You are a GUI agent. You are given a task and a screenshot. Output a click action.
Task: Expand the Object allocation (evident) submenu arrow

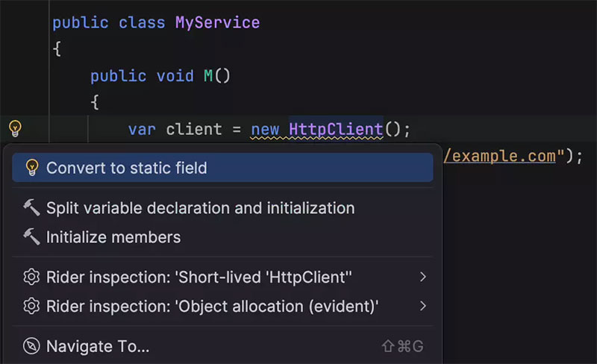click(422, 306)
